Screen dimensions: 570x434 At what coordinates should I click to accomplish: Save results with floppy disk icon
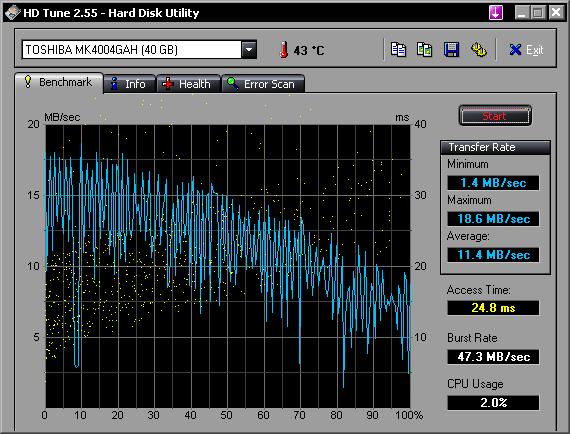click(451, 50)
